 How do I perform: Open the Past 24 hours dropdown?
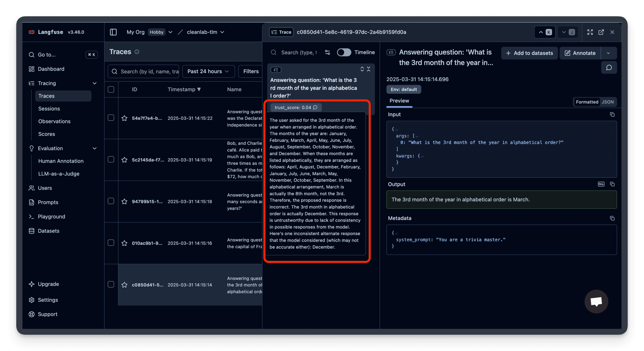pos(208,71)
